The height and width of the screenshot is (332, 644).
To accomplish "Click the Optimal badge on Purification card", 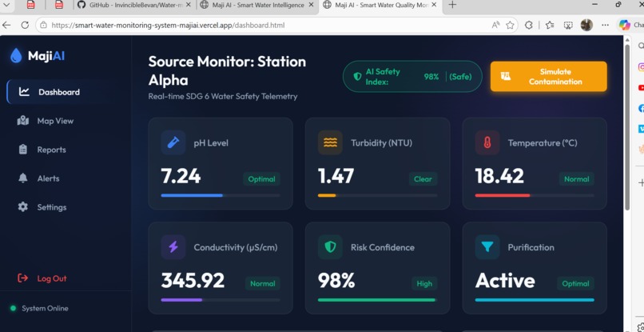I will click(576, 283).
